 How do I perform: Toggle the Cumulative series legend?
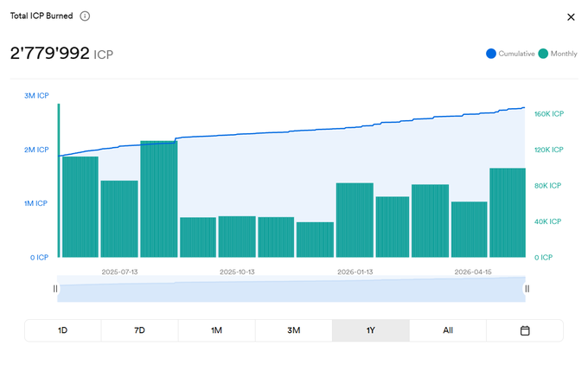(x=510, y=54)
